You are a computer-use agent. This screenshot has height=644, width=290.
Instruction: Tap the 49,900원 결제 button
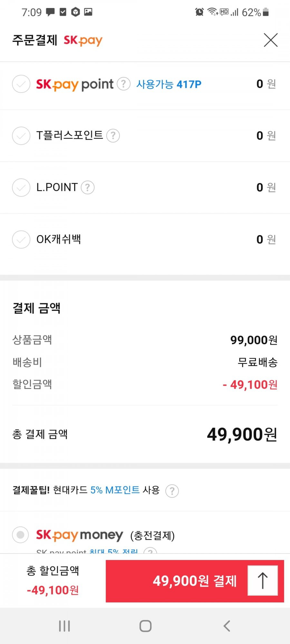(x=195, y=581)
